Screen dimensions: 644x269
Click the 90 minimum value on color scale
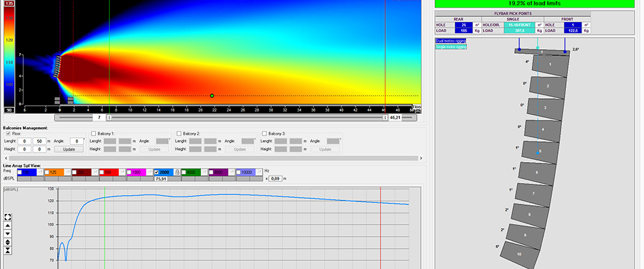(9, 110)
